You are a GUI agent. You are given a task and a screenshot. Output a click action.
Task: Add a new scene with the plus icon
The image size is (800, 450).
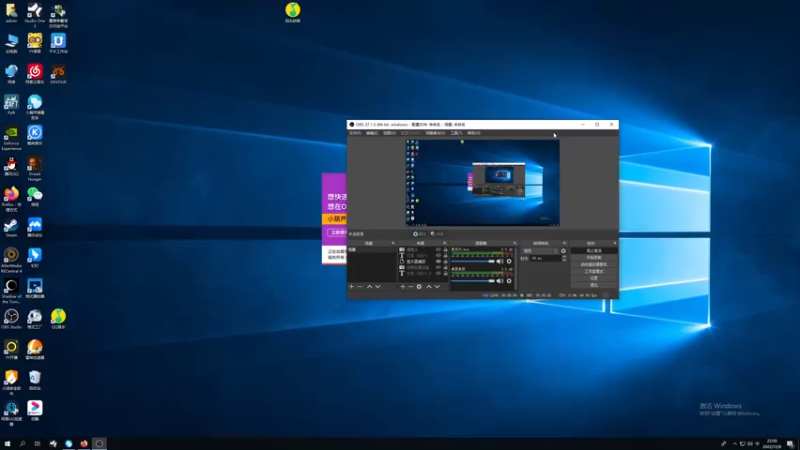click(352, 287)
